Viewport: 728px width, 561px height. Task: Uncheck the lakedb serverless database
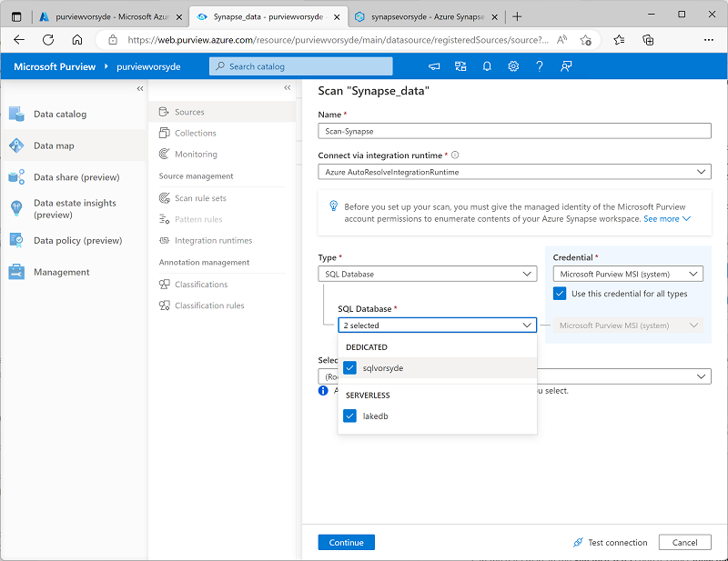[x=349, y=416]
